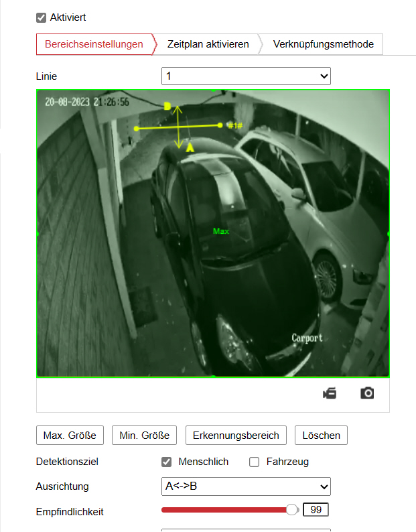Screen dimensions: 416x532
Task: Select the right endpoint of the yellow line
Action: coord(220,125)
